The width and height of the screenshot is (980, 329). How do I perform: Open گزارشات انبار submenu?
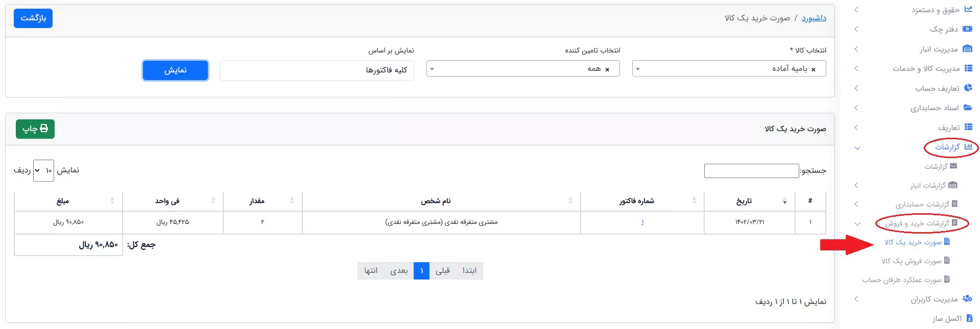927,185
